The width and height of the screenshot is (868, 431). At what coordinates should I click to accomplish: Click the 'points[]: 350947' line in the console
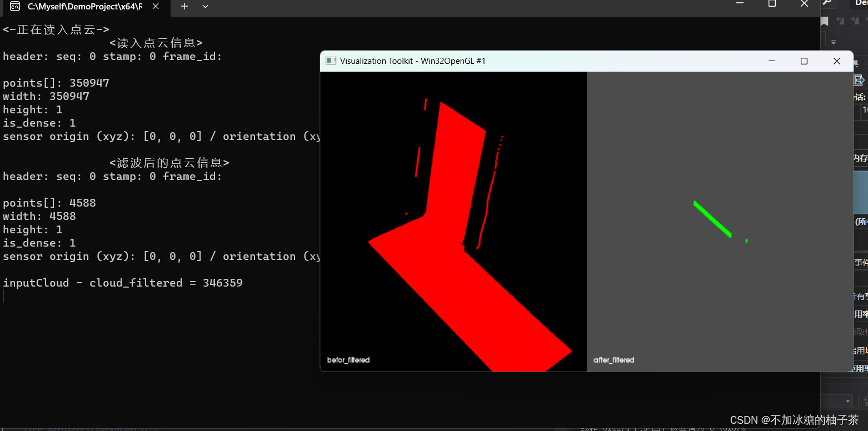[x=56, y=83]
